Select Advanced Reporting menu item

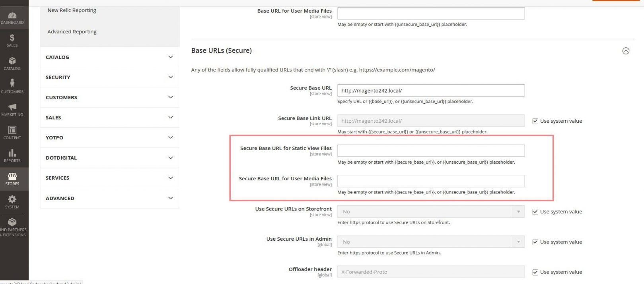pyautogui.click(x=72, y=32)
